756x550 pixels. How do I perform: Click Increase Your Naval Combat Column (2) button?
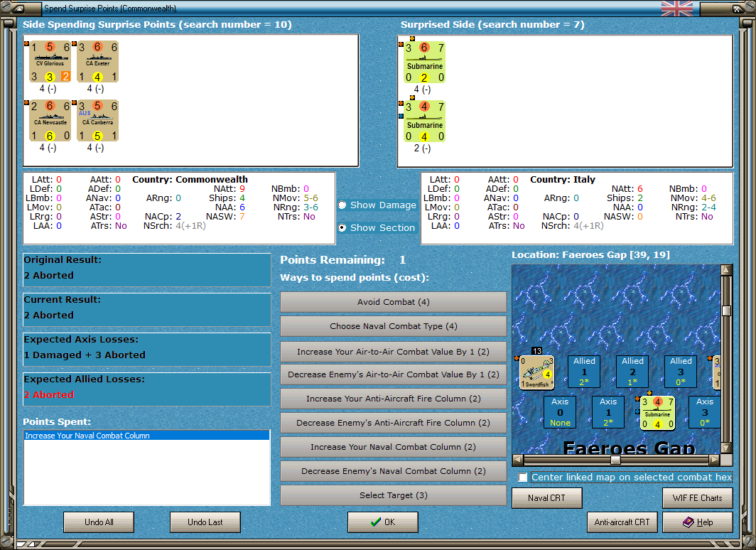[x=394, y=447]
